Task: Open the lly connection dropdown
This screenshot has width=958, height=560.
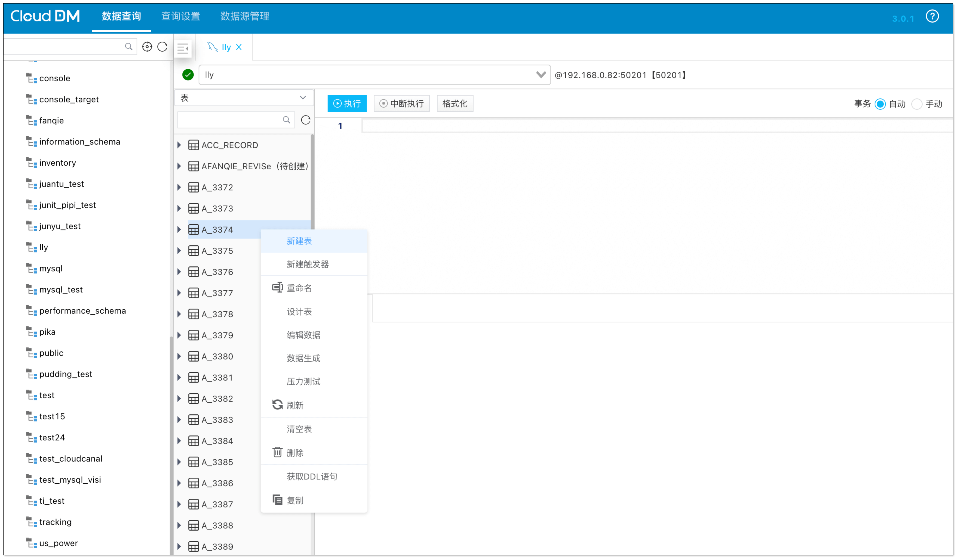Action: coord(541,75)
